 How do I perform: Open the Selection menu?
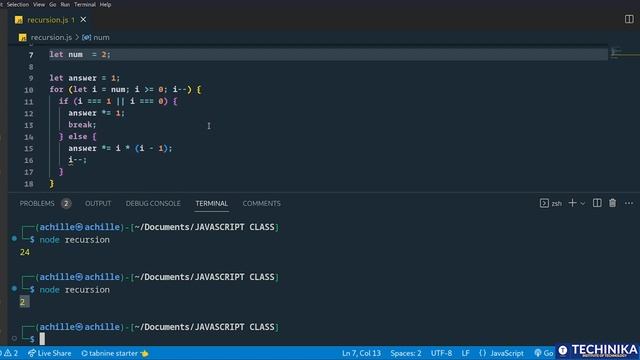click(18, 4)
